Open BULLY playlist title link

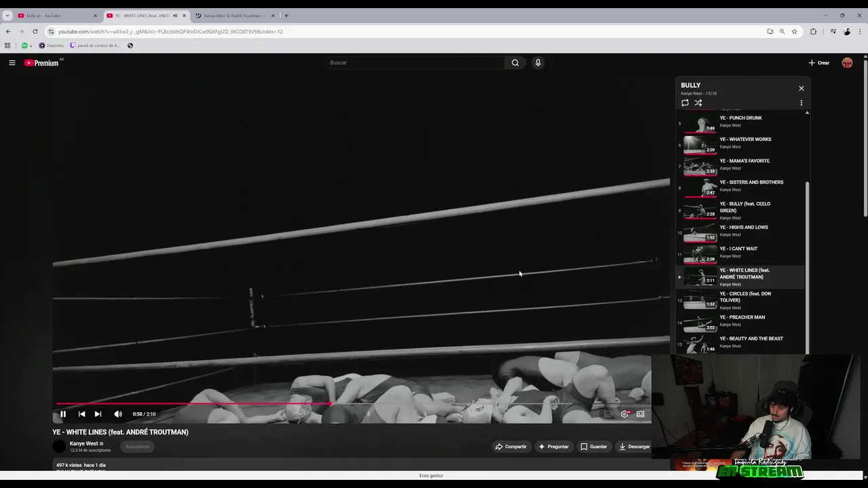[690, 85]
